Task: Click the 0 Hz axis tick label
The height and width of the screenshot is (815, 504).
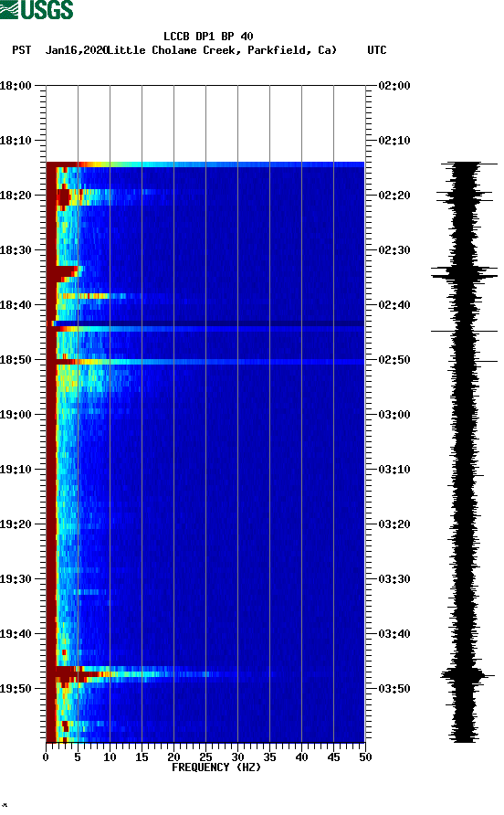Action: (46, 757)
